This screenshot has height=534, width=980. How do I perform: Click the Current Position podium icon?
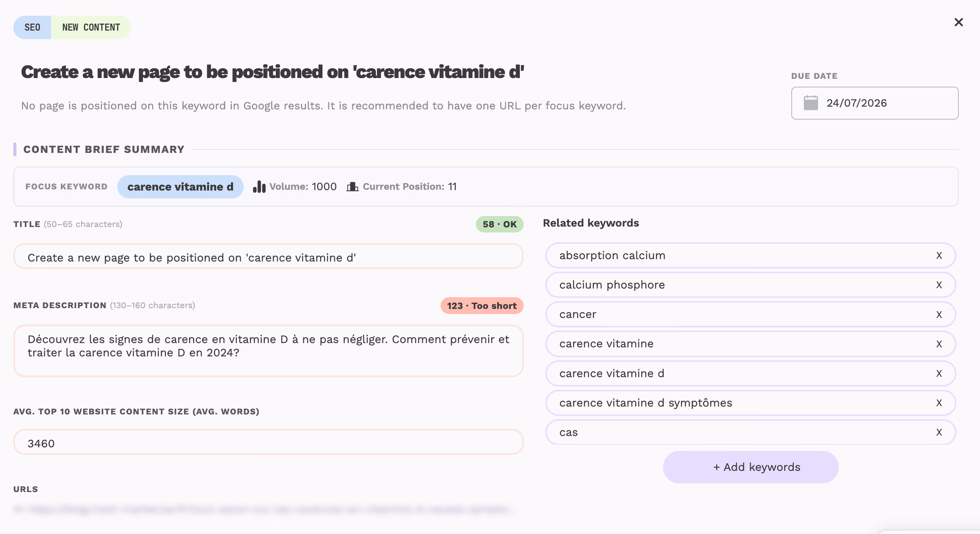coord(352,187)
